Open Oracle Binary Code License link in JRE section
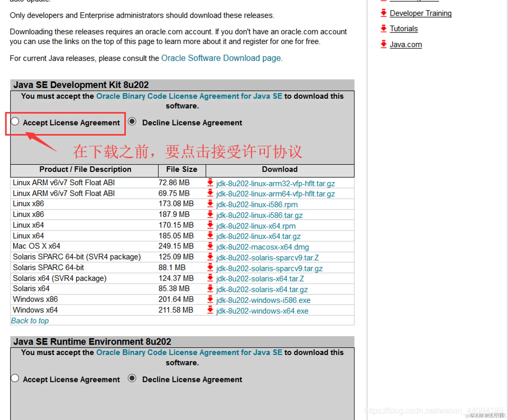508x420 pixels. point(189,352)
